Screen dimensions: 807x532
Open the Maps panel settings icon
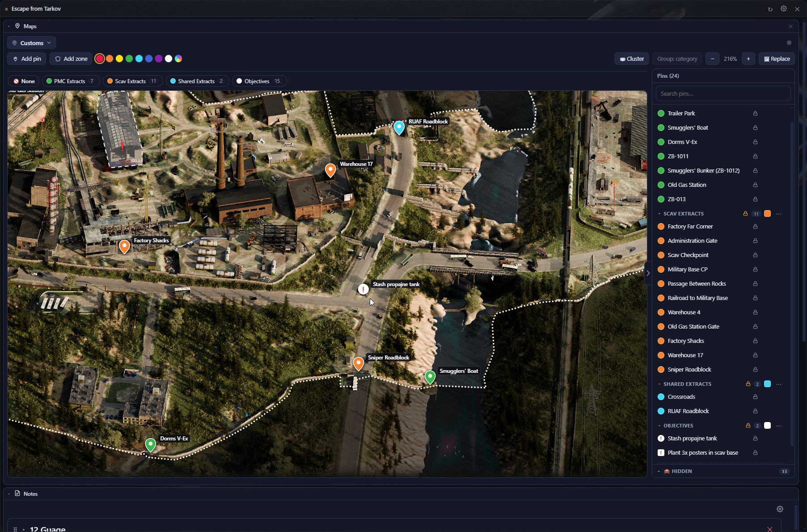coord(789,43)
